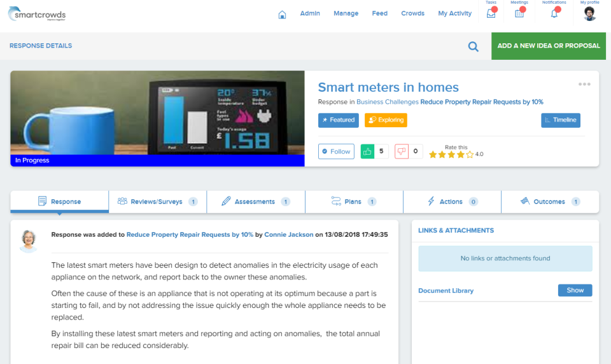Open header Reduce Property Repair Requests link

tap(482, 102)
